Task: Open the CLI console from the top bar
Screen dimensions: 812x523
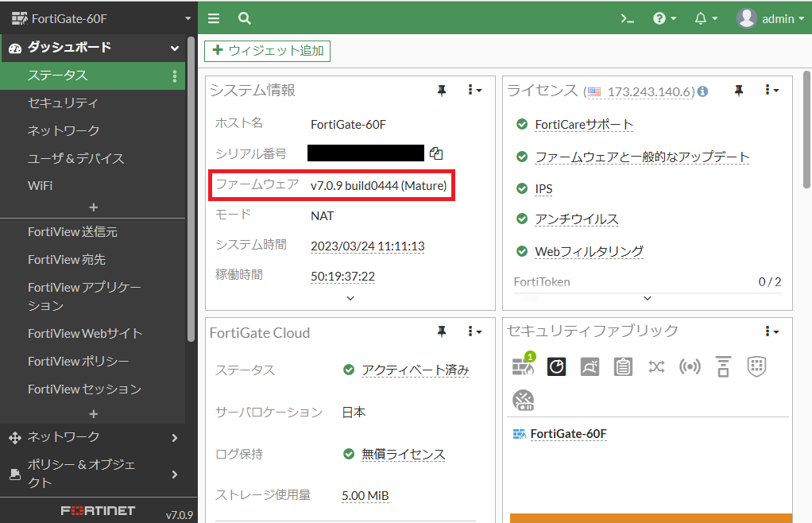Action: [x=627, y=17]
